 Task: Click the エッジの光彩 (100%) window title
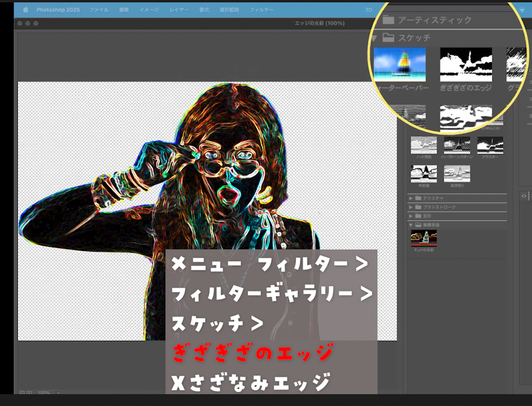click(x=319, y=23)
